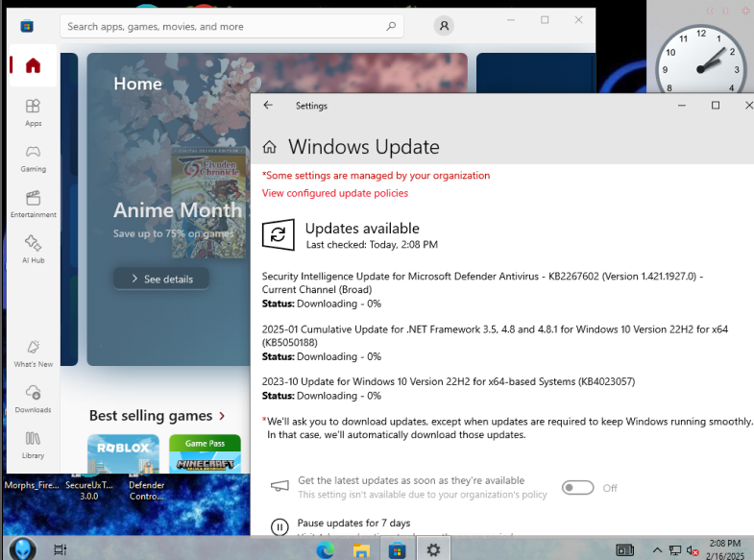Select the KB4023057 update text

[449, 381]
